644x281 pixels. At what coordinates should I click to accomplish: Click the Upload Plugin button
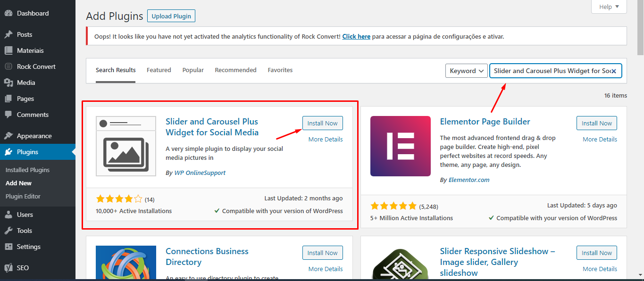(171, 16)
